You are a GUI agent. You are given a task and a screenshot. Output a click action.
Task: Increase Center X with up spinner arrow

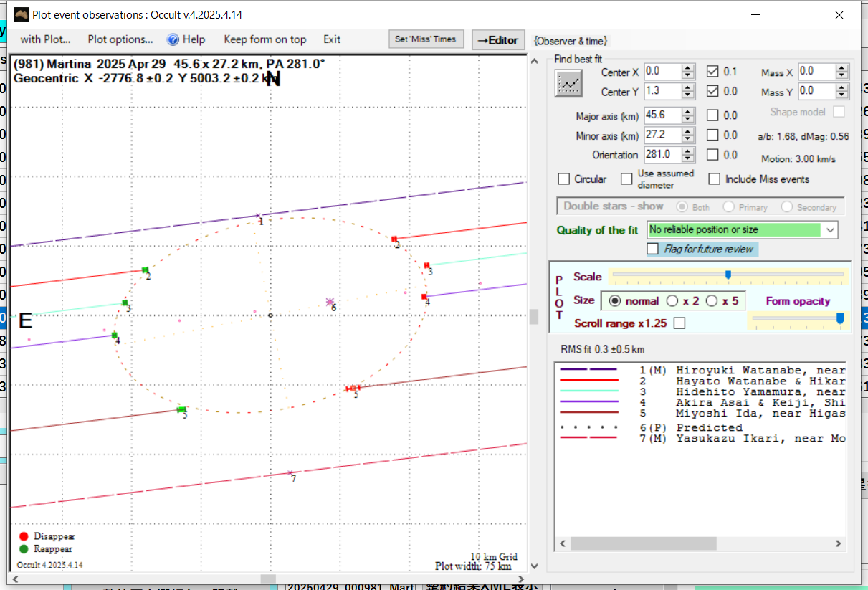click(688, 68)
